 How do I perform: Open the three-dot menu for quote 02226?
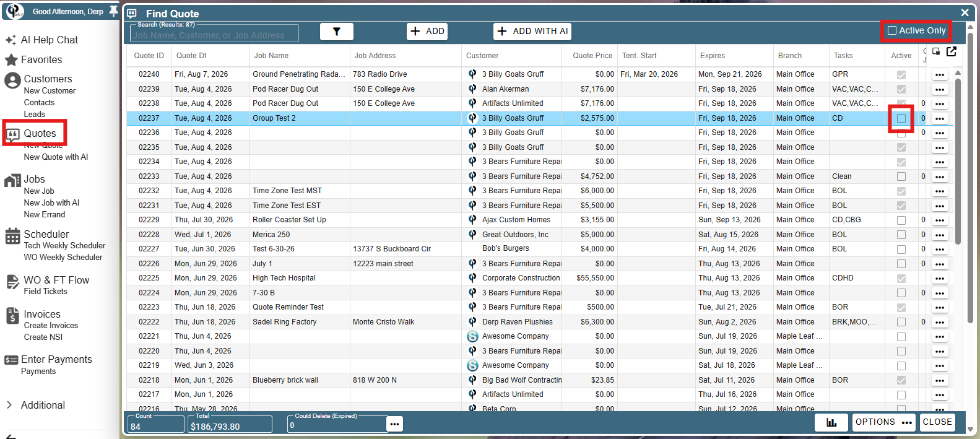pos(940,264)
